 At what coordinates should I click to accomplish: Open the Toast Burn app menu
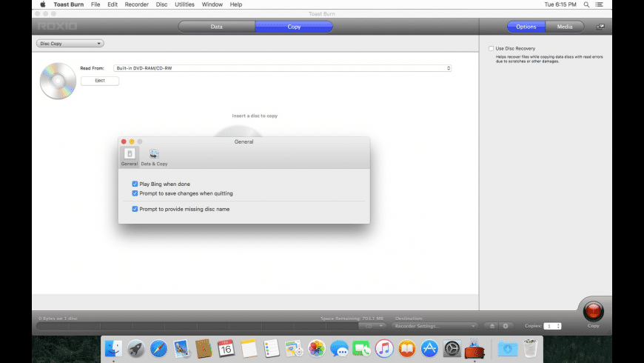pos(69,4)
